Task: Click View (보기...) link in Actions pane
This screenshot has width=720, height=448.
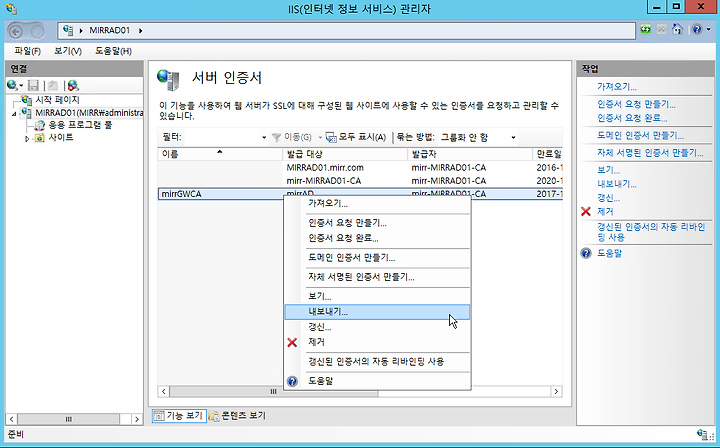Action: pos(608,170)
